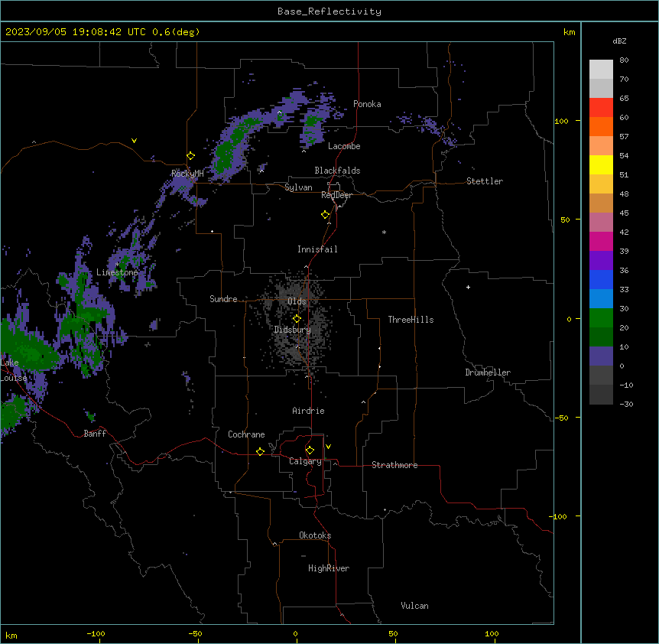
Task: Click the Sundre city label
Action: [223, 299]
